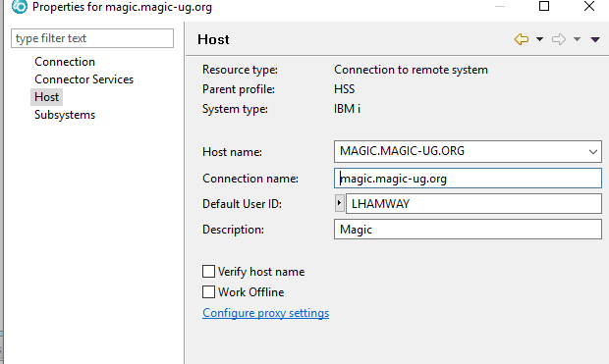Enable the Verify host name checkbox
Screen dimensions: 609x364
[x=208, y=271]
